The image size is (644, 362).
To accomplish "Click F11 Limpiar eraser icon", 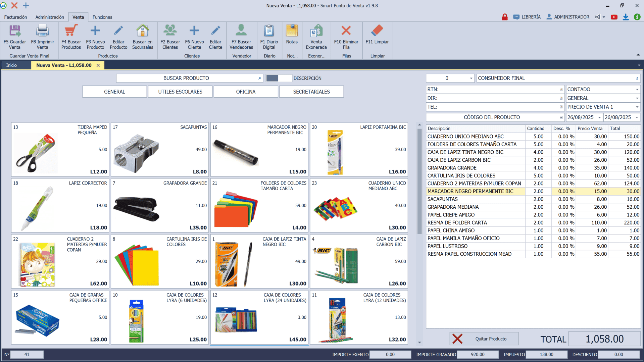I will (377, 31).
